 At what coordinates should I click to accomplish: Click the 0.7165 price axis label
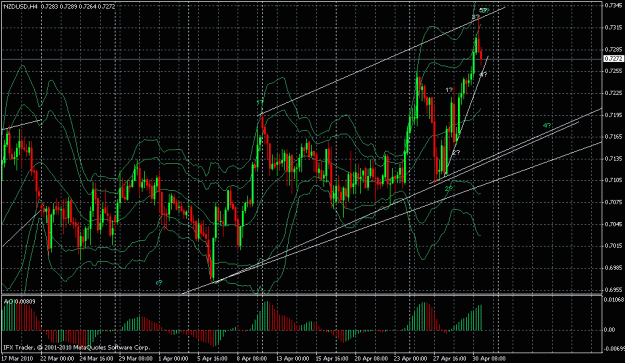click(614, 137)
